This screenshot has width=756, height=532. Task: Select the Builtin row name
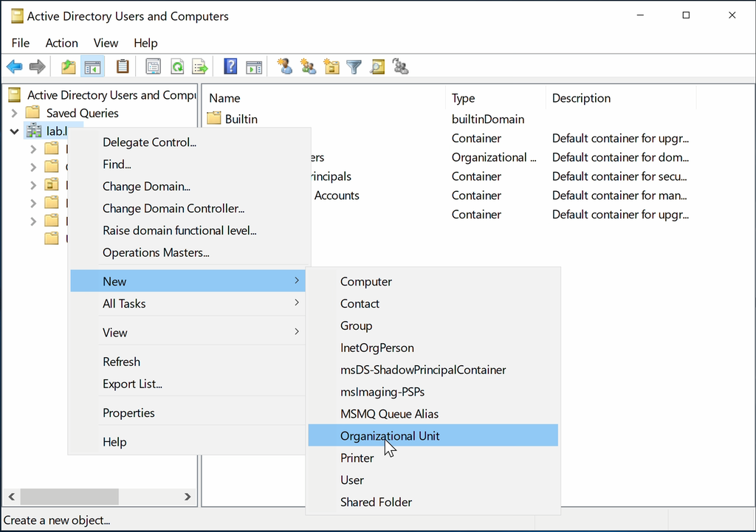(x=241, y=119)
